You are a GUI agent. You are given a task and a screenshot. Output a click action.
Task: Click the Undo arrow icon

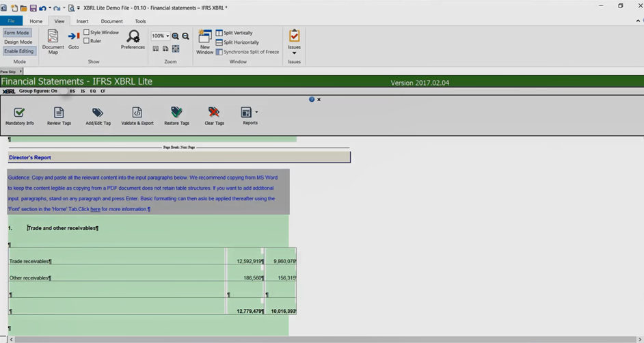42,8
